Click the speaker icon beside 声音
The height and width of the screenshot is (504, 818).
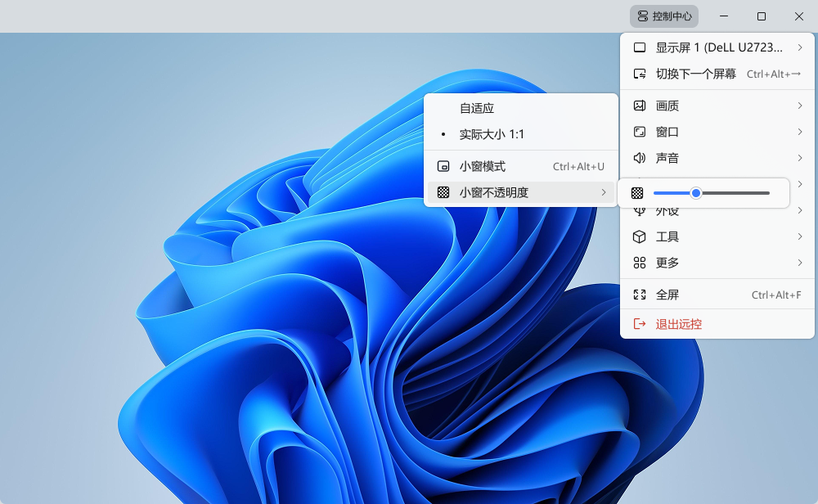coord(640,158)
